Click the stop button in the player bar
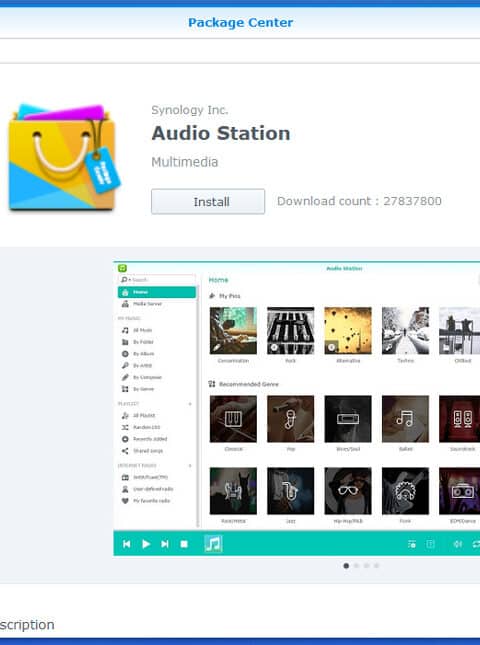The width and height of the screenshot is (480, 645). [184, 544]
